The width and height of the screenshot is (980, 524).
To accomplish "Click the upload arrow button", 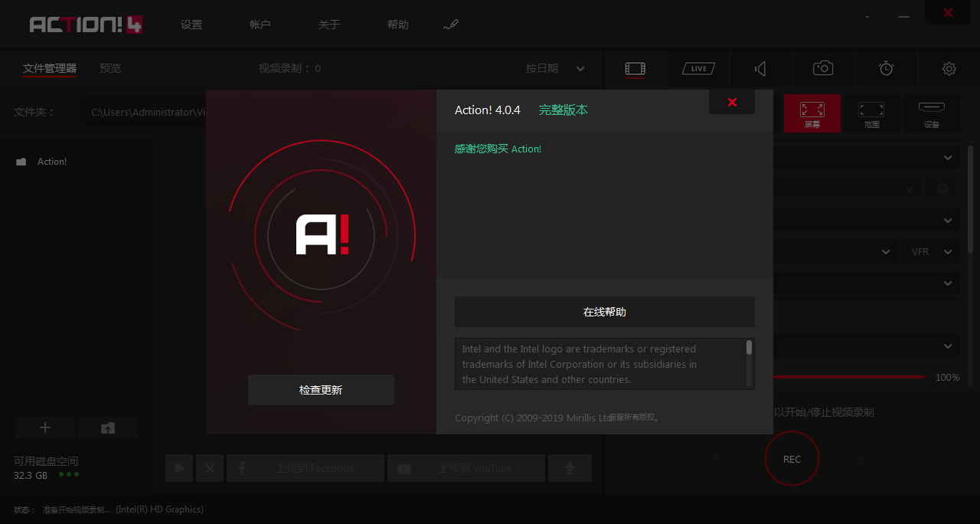I will (x=570, y=468).
